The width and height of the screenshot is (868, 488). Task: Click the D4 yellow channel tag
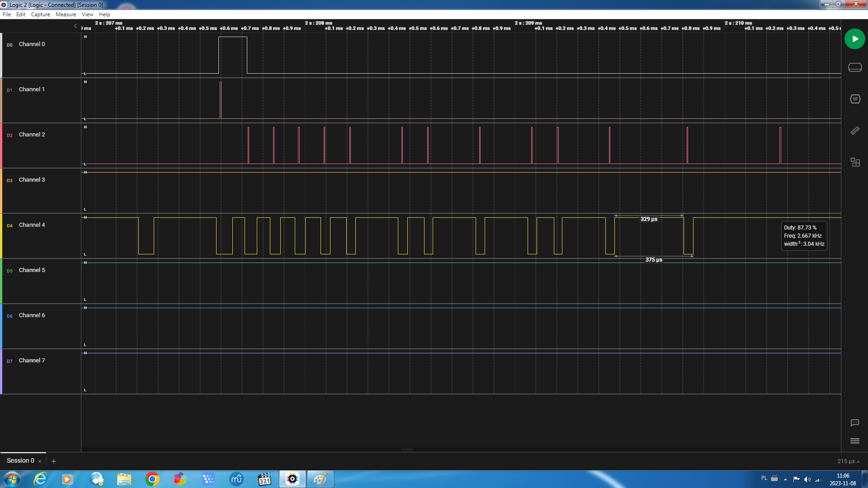tap(9, 225)
